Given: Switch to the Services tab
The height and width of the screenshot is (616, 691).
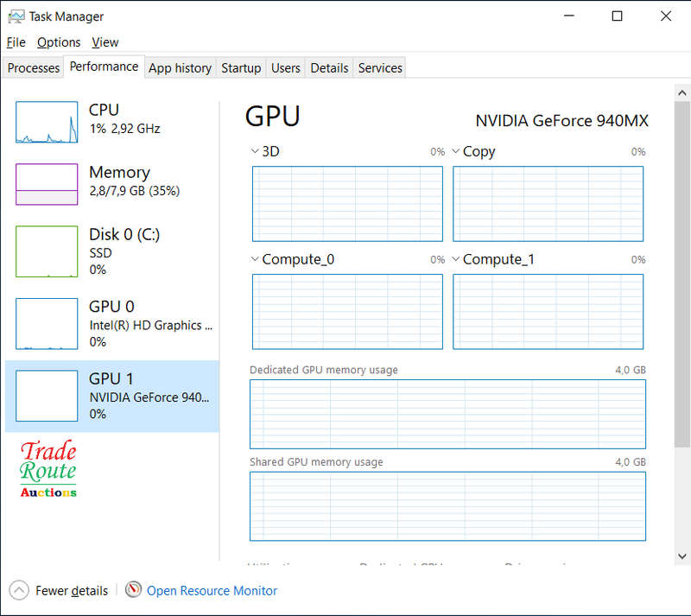Looking at the screenshot, I should [380, 68].
